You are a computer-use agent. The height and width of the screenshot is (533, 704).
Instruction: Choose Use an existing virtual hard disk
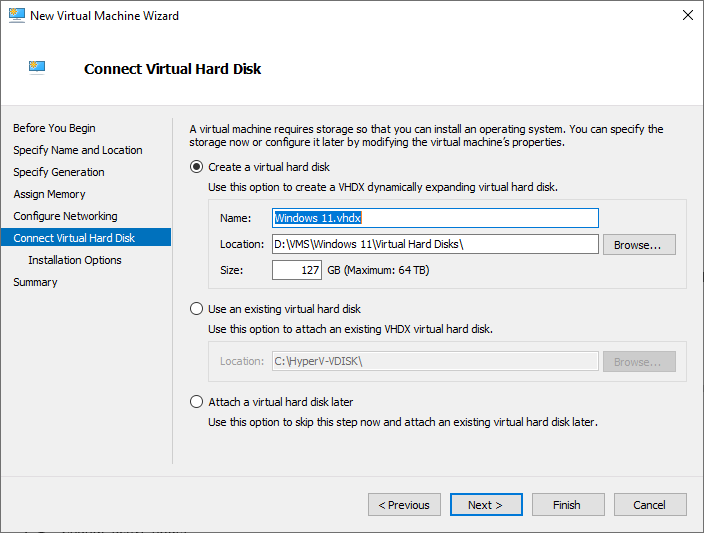[197, 309]
